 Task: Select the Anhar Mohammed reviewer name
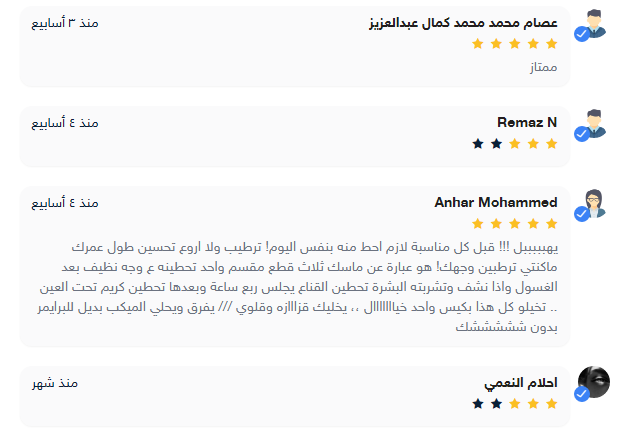496,203
